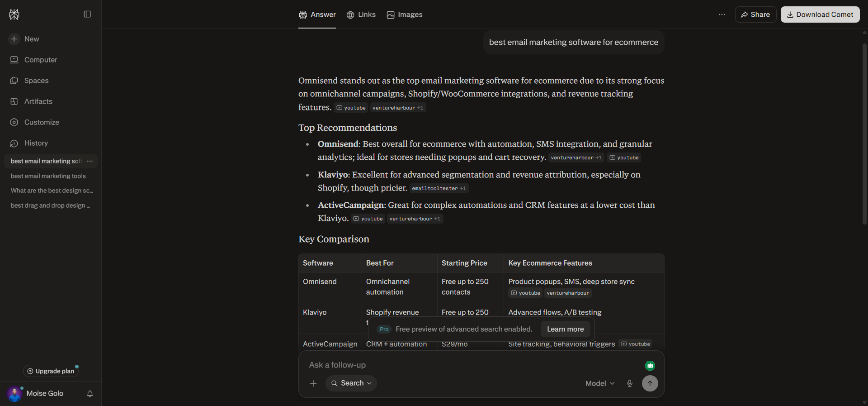Screen dimensions: 868x406
Task: Open youtube citation after intro paragraph
Action: point(351,108)
